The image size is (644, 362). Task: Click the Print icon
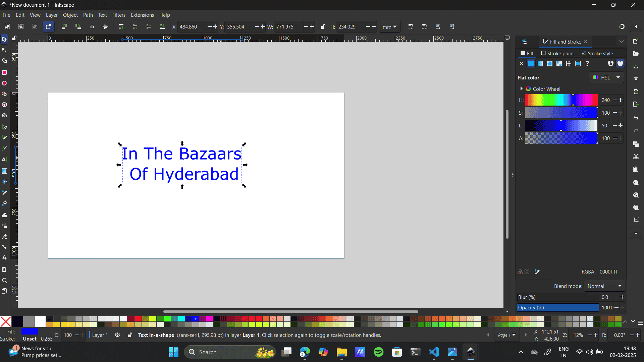click(x=636, y=78)
